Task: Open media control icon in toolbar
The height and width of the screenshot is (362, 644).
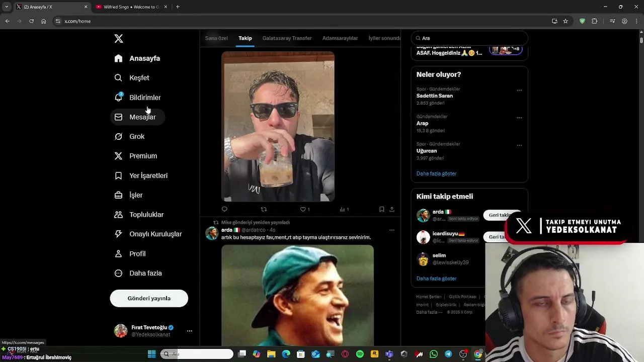Action: point(612,21)
